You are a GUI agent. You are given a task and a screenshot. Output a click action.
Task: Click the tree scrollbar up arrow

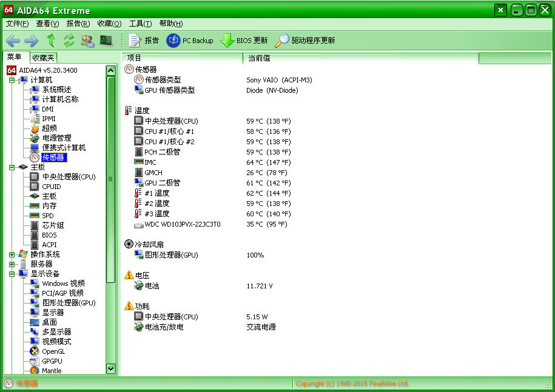[x=111, y=71]
